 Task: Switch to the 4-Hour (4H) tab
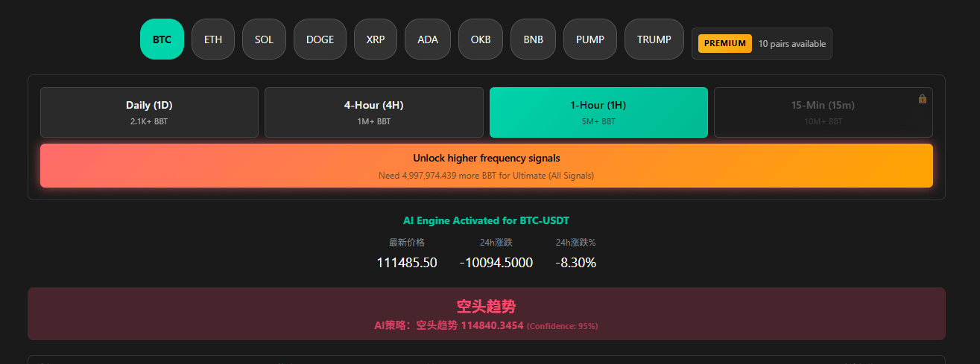373,112
